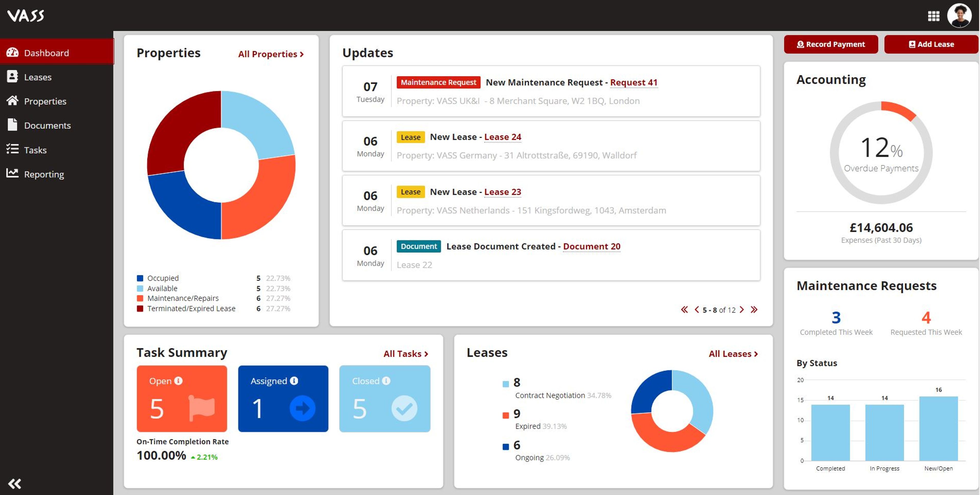Click the Maintenance/Repairs legend color swatch
980x495 pixels.
coord(140,298)
